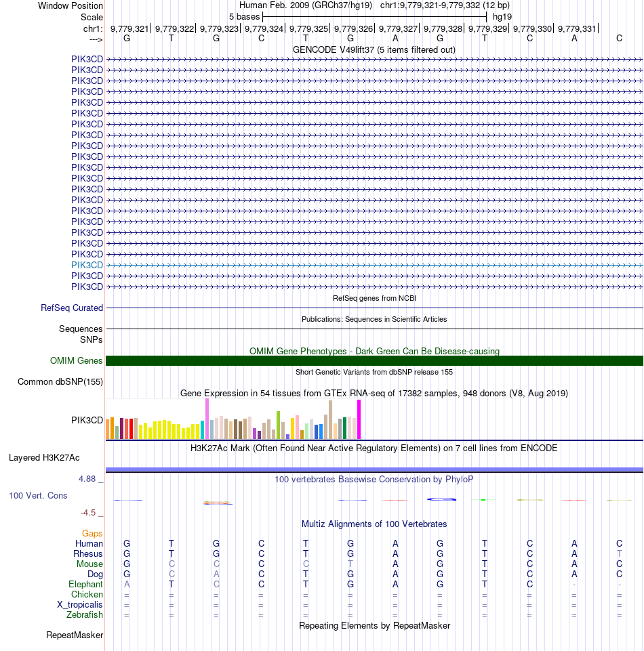Click the 'Chicken' alignment row label

pos(87,595)
